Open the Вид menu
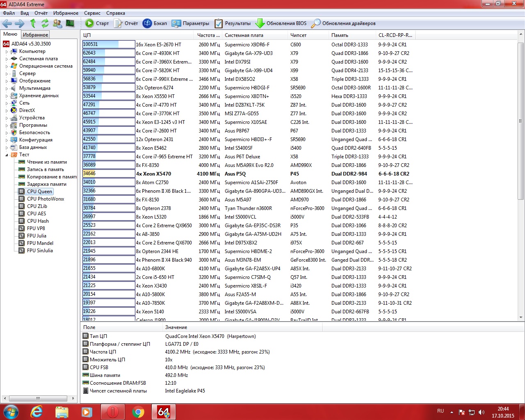Screen dimensions: 525x420 coord(25,13)
